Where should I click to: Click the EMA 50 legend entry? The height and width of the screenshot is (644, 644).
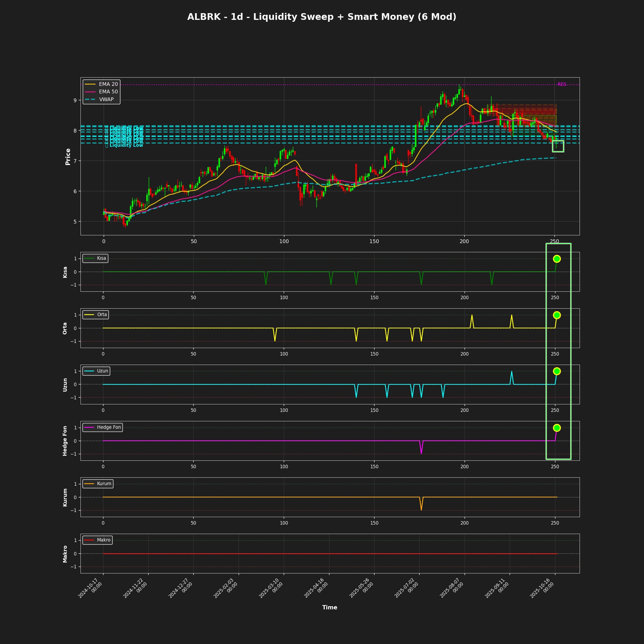click(108, 92)
